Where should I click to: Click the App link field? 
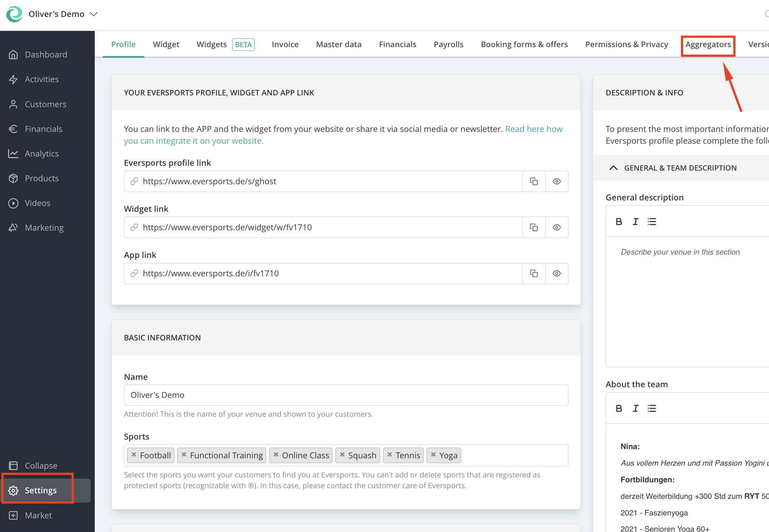click(x=323, y=273)
